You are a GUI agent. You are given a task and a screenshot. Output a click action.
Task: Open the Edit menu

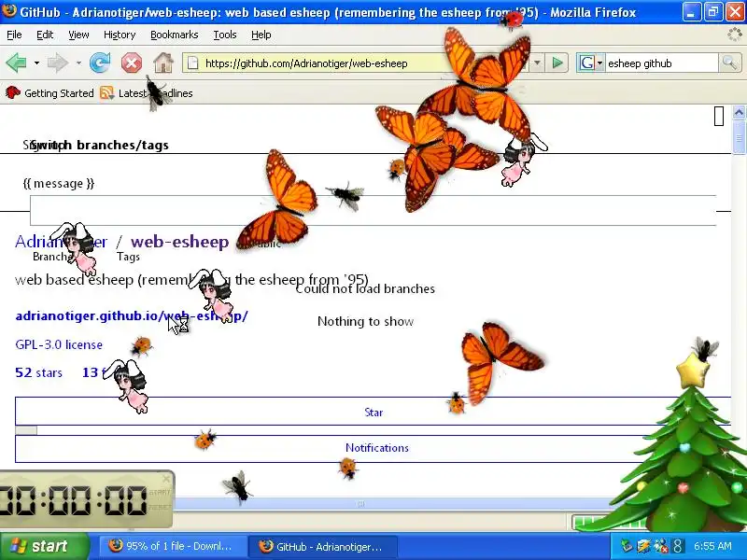tap(45, 35)
